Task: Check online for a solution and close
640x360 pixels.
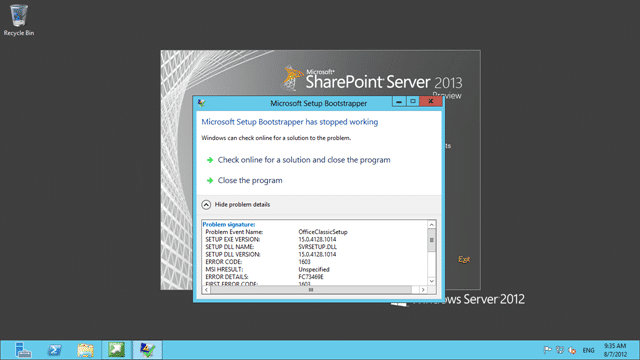Action: [x=304, y=160]
